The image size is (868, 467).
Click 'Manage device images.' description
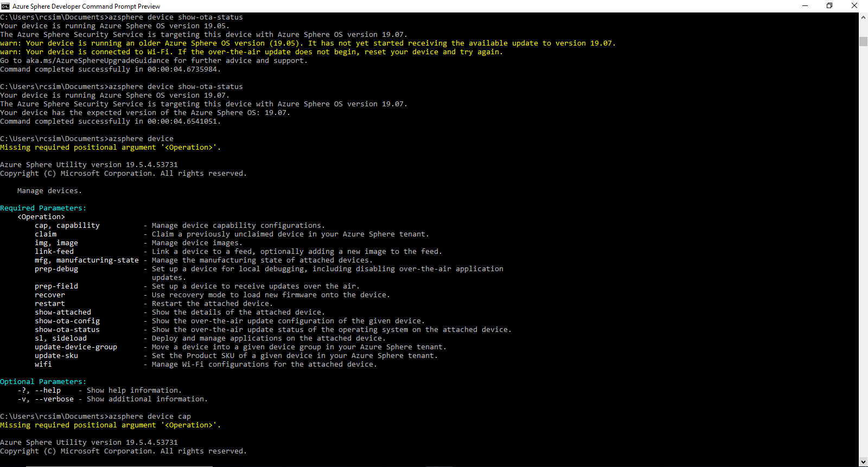(x=197, y=243)
